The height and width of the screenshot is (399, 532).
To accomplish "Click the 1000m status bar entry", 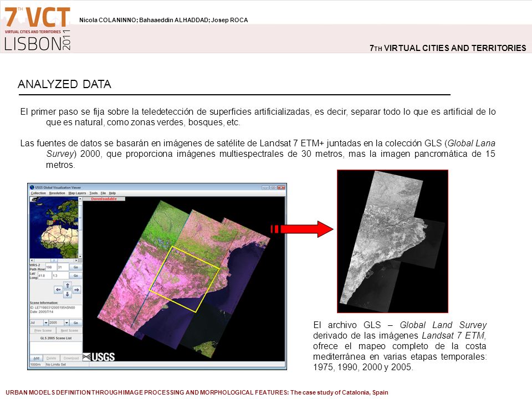I will pyautogui.click(x=37, y=365).
